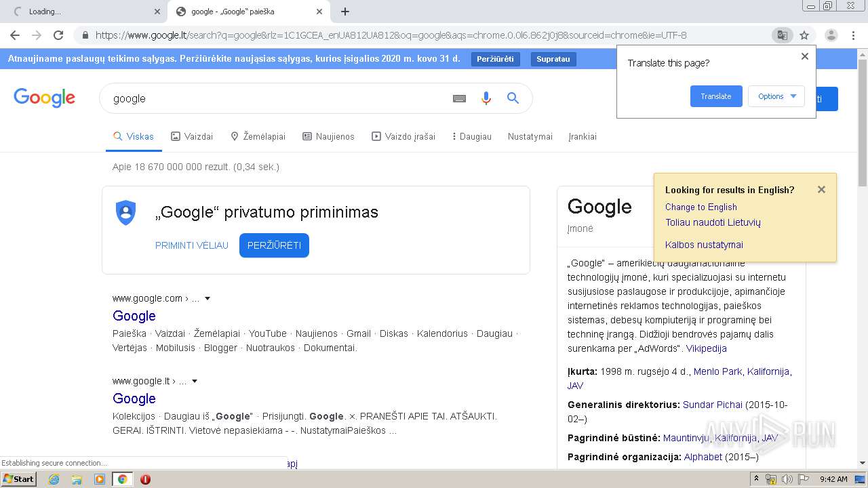Open the Mauntinvju link
This screenshot has width=868, height=488.
(686, 438)
